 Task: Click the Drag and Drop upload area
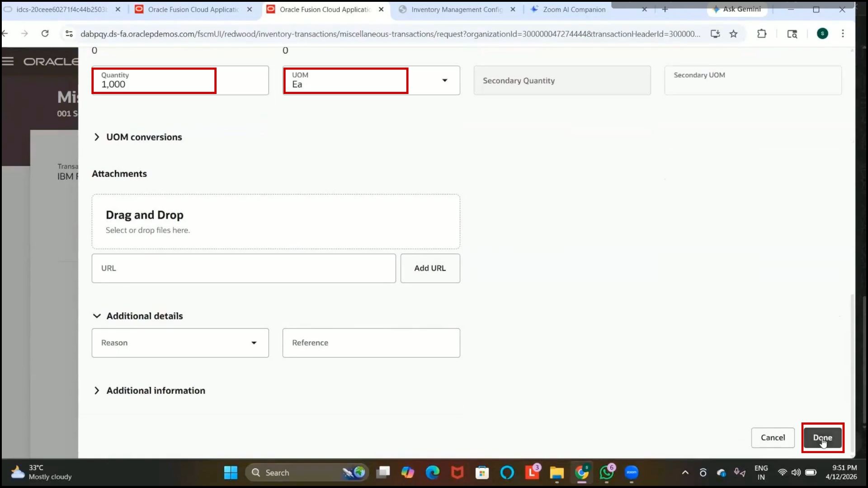click(x=276, y=222)
